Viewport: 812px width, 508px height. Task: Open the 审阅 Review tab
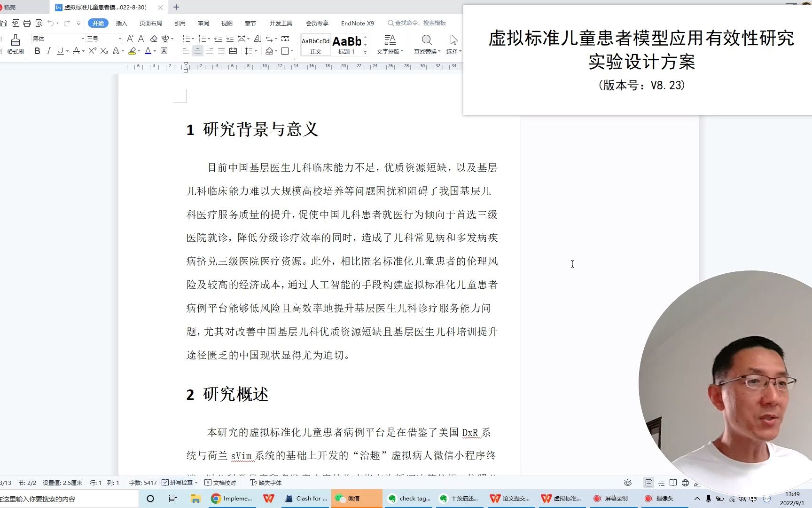pos(203,23)
